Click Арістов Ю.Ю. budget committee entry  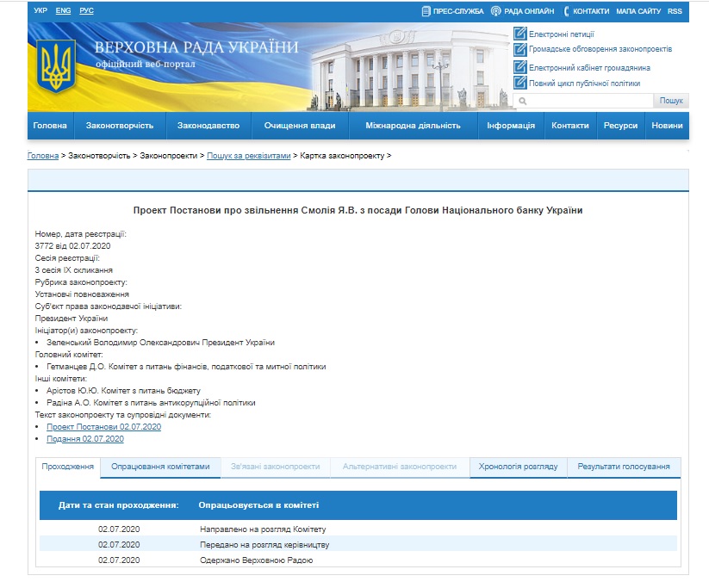click(123, 391)
